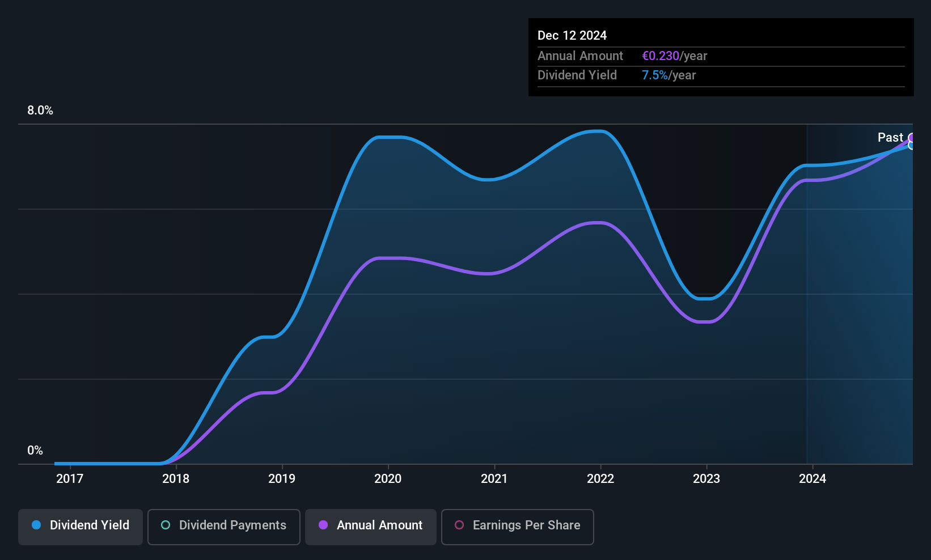Click the 2024 x-axis label
Image resolution: width=931 pixels, height=560 pixels.
[812, 478]
